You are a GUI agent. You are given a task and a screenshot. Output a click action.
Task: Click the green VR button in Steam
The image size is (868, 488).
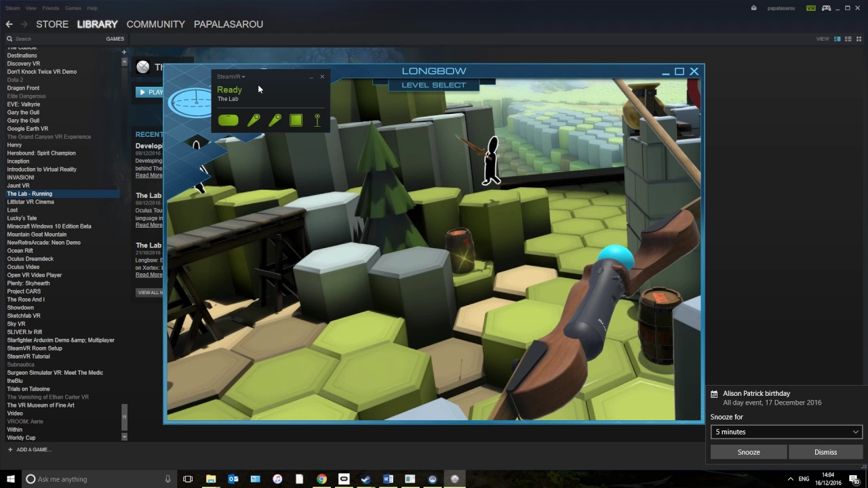tap(811, 8)
